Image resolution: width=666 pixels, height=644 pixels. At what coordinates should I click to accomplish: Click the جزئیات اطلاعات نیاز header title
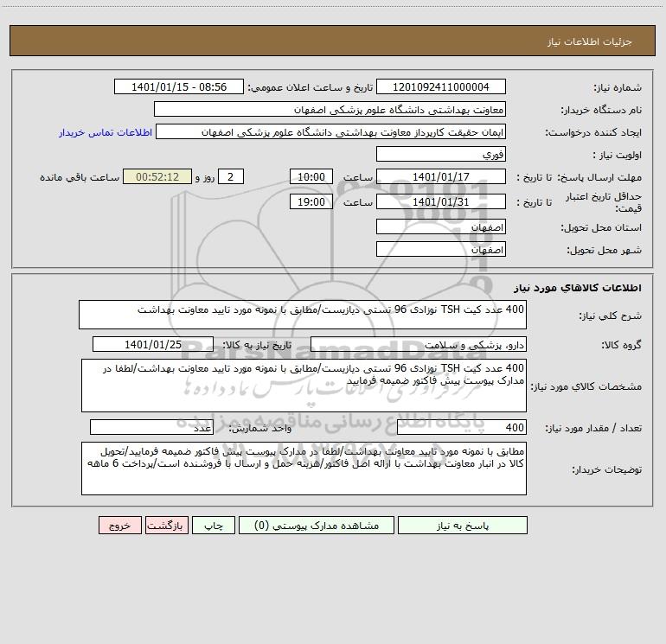(x=590, y=41)
